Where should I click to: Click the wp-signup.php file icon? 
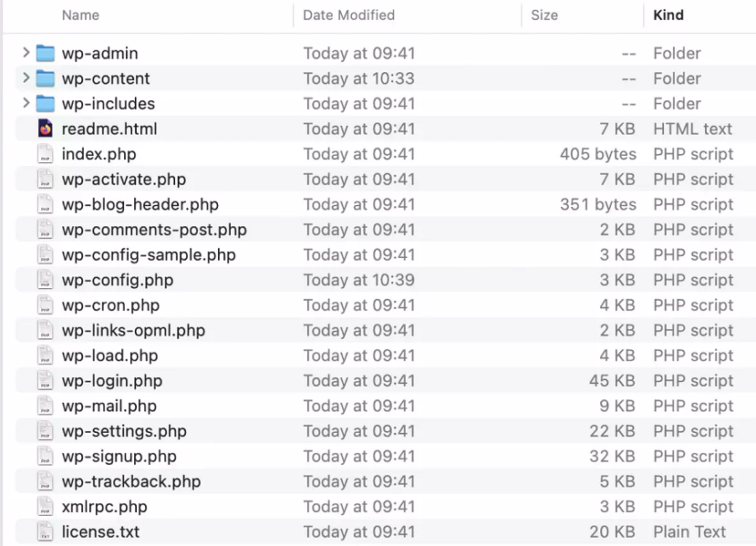[x=46, y=456]
